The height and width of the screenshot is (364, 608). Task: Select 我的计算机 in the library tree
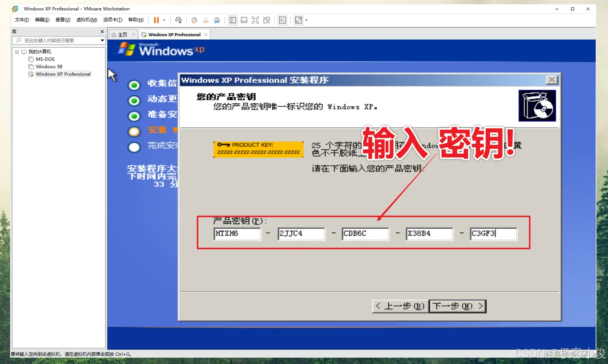[40, 52]
